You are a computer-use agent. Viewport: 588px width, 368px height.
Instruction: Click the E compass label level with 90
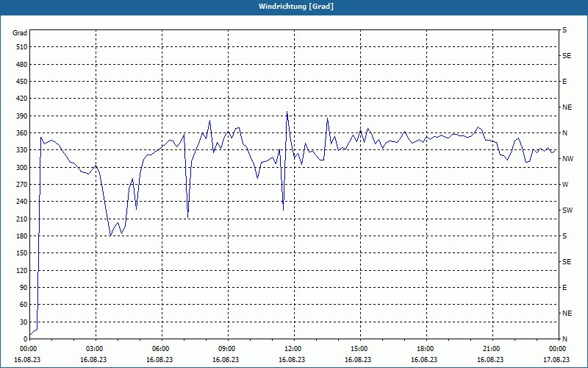[564, 288]
